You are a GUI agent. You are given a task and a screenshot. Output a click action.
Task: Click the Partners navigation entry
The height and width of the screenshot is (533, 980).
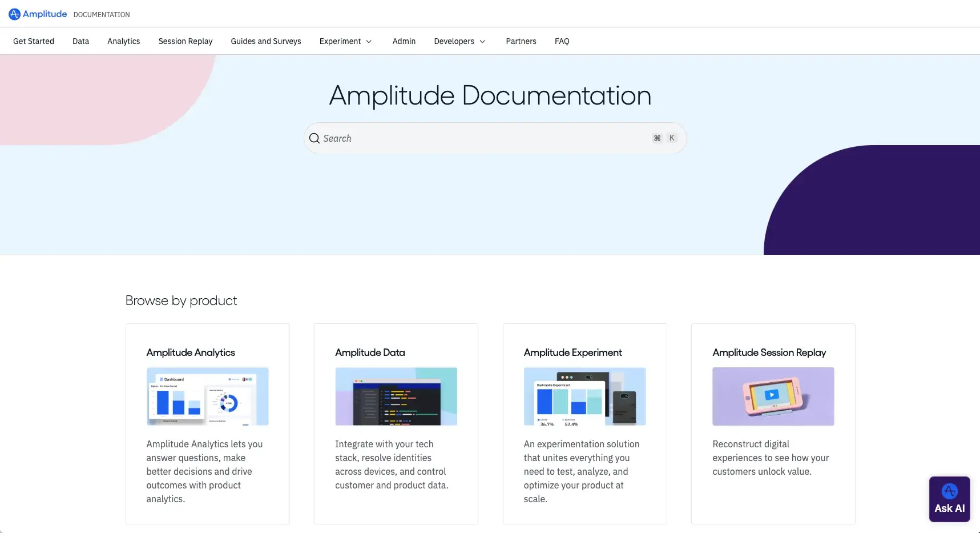[521, 41]
